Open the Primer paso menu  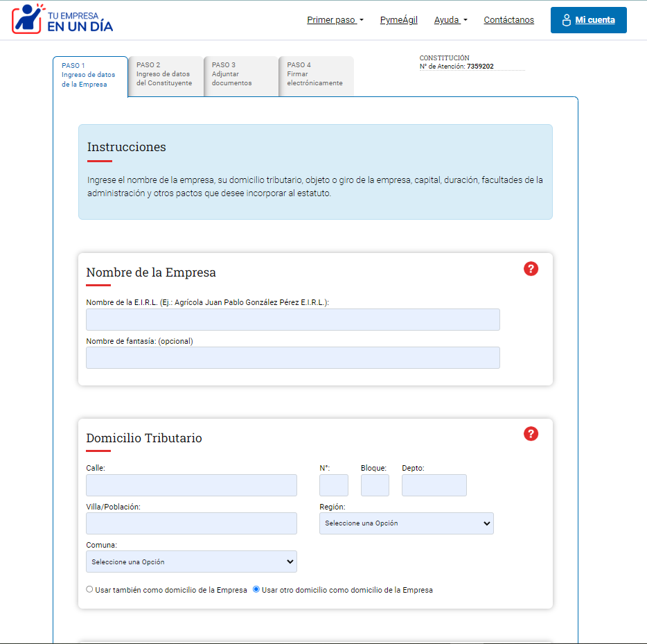[335, 19]
